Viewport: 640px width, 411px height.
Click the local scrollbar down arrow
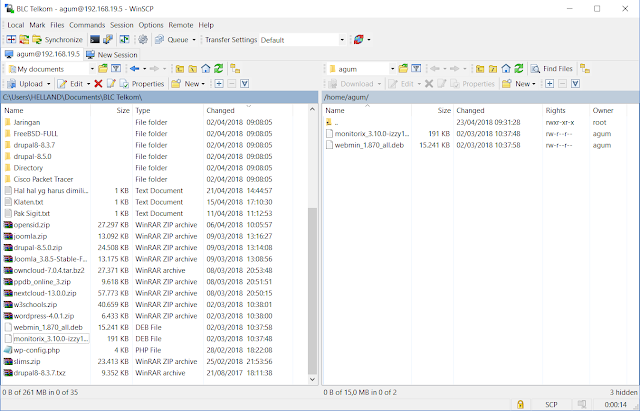(x=312, y=380)
